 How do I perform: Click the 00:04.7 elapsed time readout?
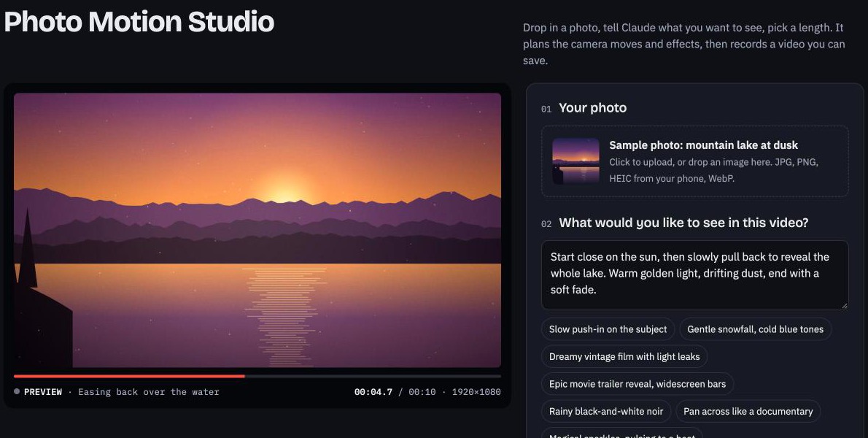click(373, 392)
